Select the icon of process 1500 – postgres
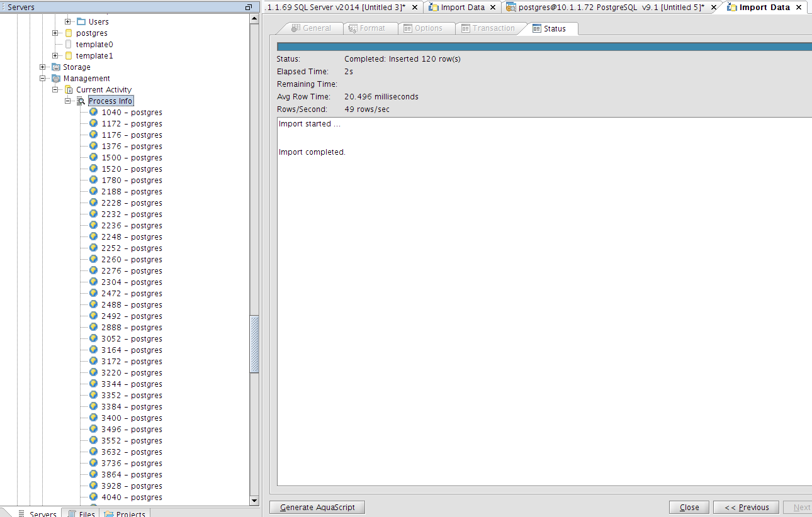The width and height of the screenshot is (812, 517). pos(94,157)
